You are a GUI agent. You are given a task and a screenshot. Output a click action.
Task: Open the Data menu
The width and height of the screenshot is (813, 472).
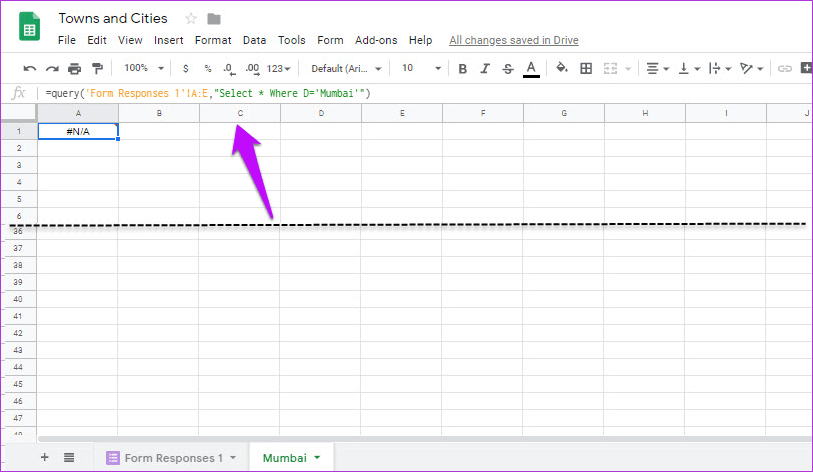point(254,40)
